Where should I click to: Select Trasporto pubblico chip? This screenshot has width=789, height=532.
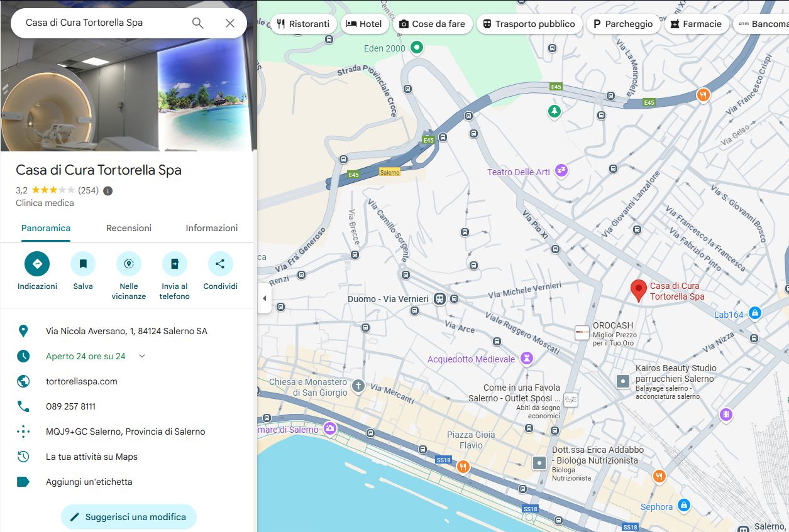(529, 24)
